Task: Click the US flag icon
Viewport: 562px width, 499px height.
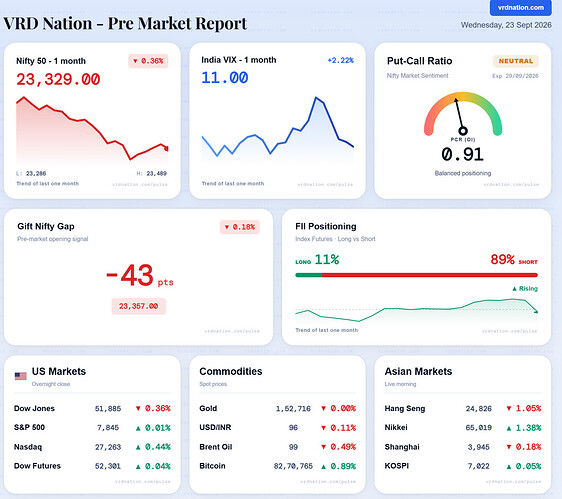Action: pos(20,376)
